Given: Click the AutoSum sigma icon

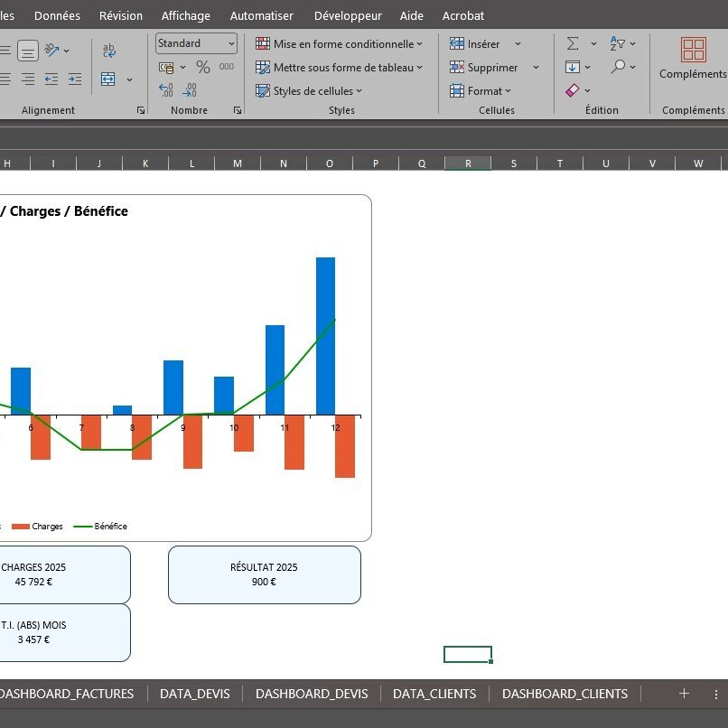Looking at the screenshot, I should coord(573,43).
